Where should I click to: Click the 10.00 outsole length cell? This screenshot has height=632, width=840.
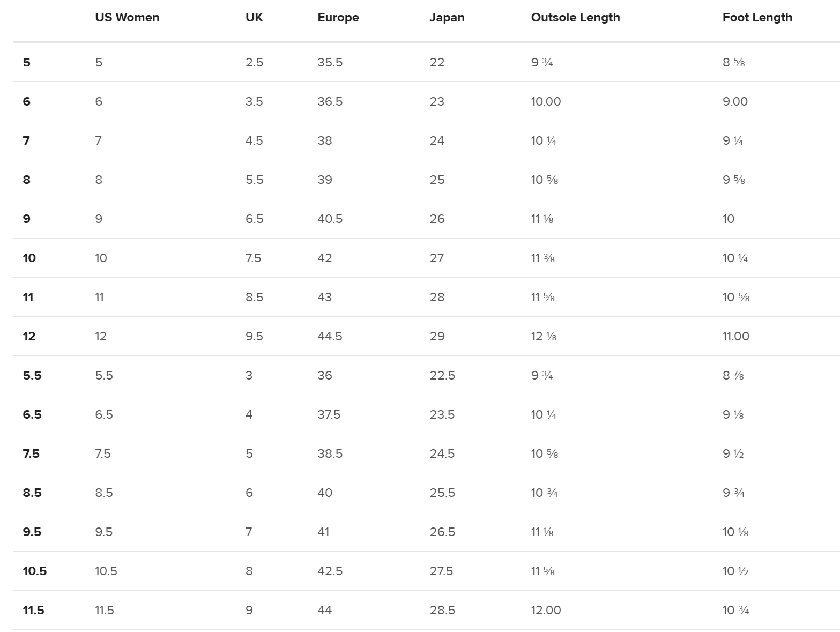click(546, 101)
